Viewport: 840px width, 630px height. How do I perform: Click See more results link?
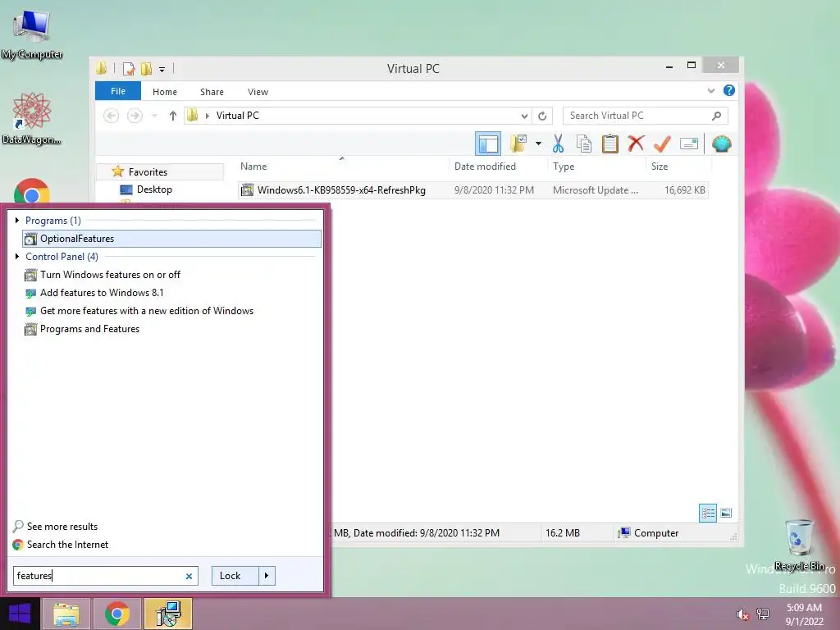tap(62, 527)
